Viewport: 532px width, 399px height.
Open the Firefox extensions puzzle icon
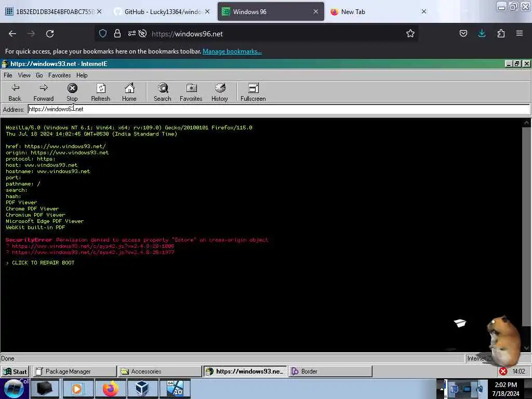(x=501, y=33)
